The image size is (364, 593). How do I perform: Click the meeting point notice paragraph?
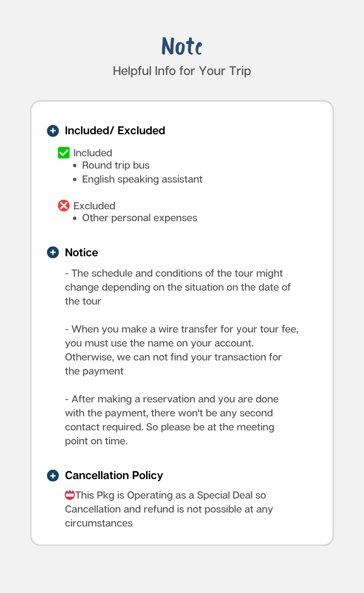click(x=171, y=420)
